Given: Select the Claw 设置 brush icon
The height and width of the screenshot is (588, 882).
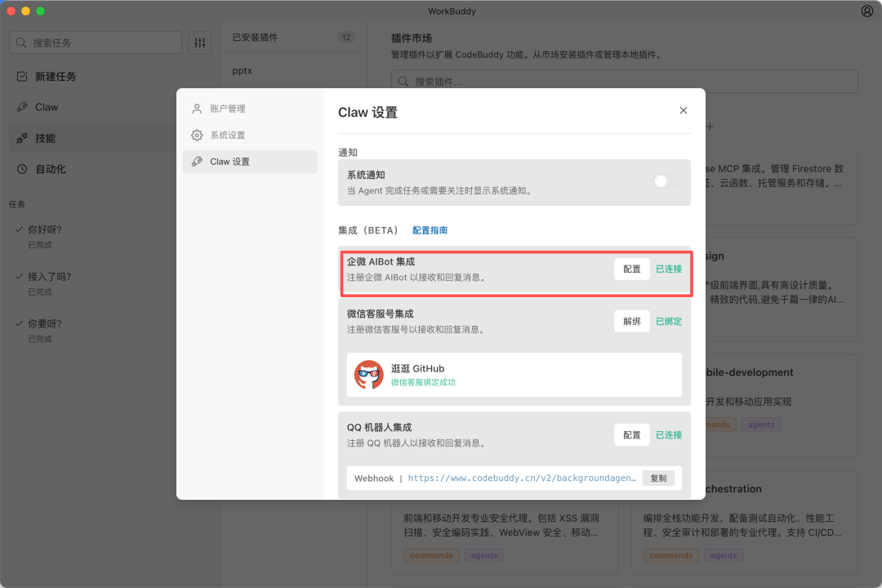Looking at the screenshot, I should 196,161.
